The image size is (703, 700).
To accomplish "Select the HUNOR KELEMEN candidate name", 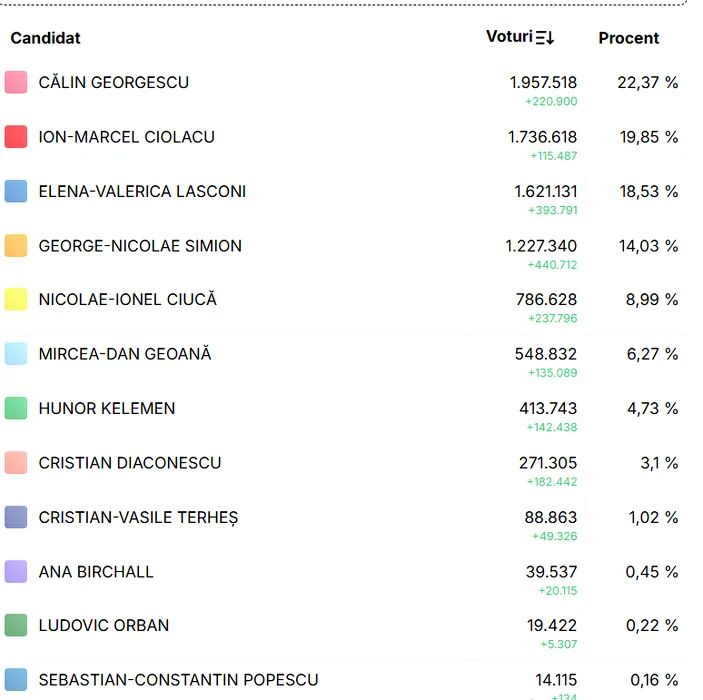I will coord(107,408).
